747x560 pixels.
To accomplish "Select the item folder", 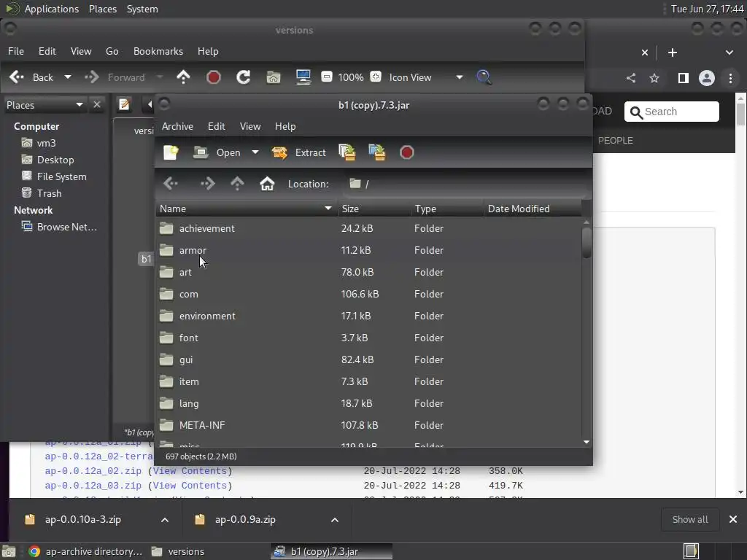I will tap(368, 382).
